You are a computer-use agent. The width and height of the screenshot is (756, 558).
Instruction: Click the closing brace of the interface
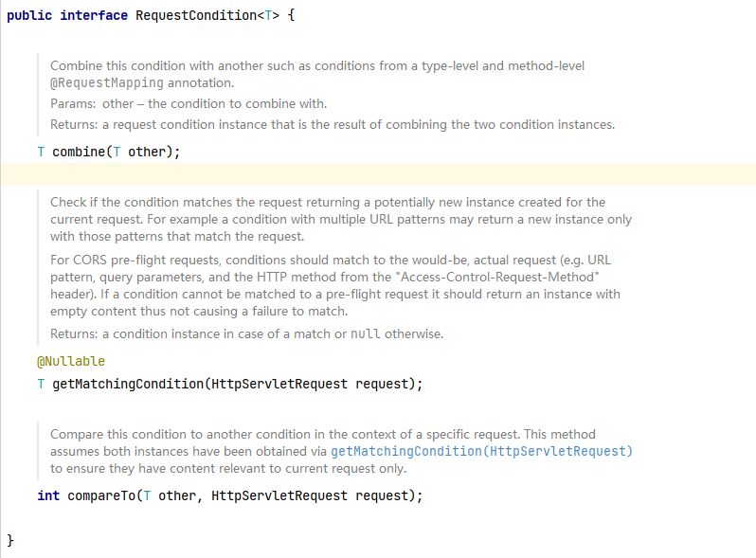tap(10, 540)
